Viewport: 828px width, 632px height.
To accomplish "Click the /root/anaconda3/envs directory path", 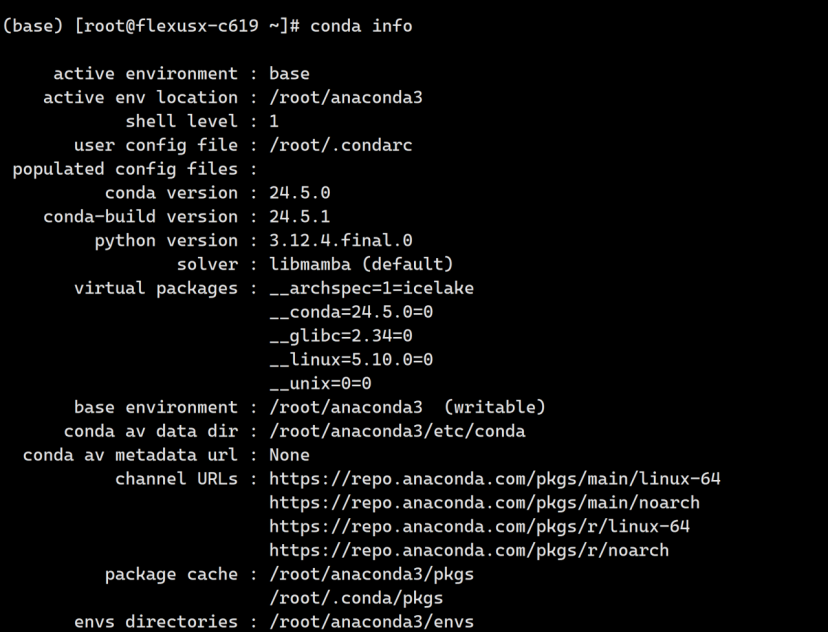I will pyautogui.click(x=371, y=622).
